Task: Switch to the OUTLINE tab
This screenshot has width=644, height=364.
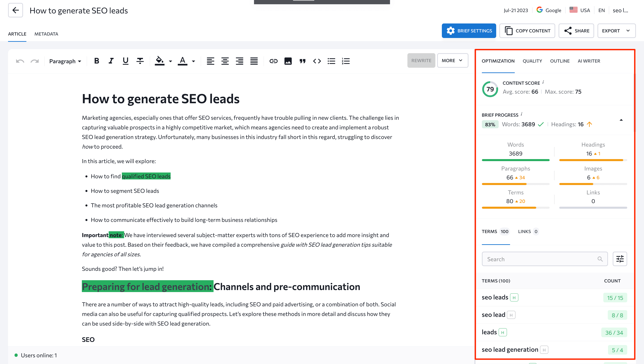Action: tap(559, 61)
